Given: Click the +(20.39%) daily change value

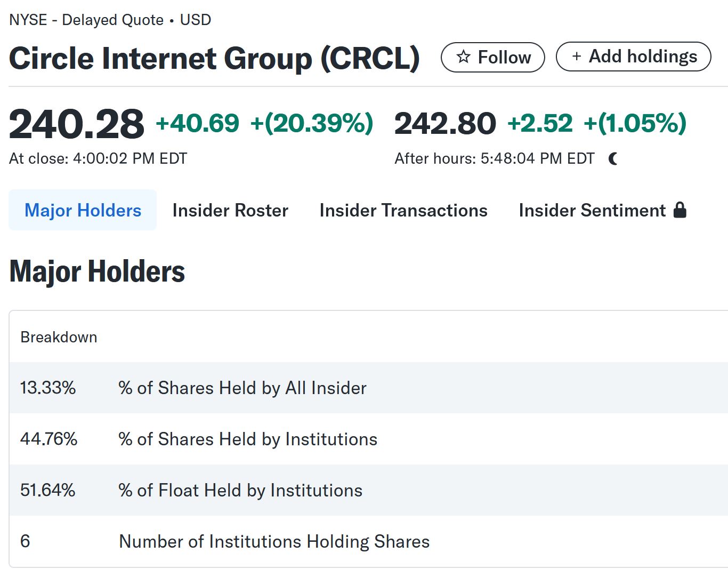Looking at the screenshot, I should coord(312,123).
